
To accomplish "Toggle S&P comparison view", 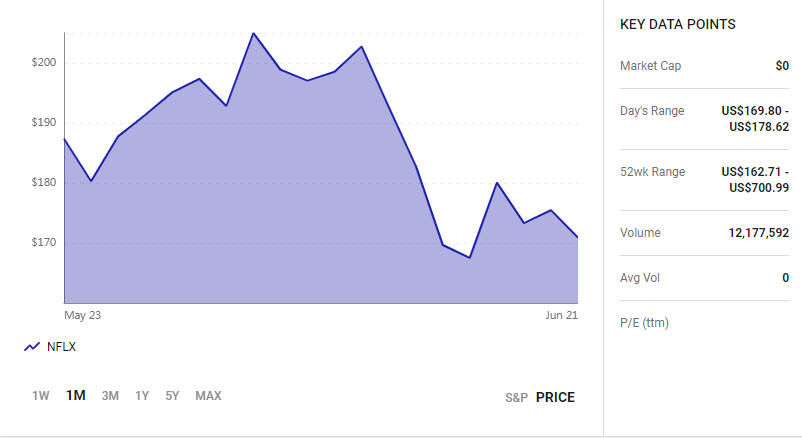I will (516, 398).
